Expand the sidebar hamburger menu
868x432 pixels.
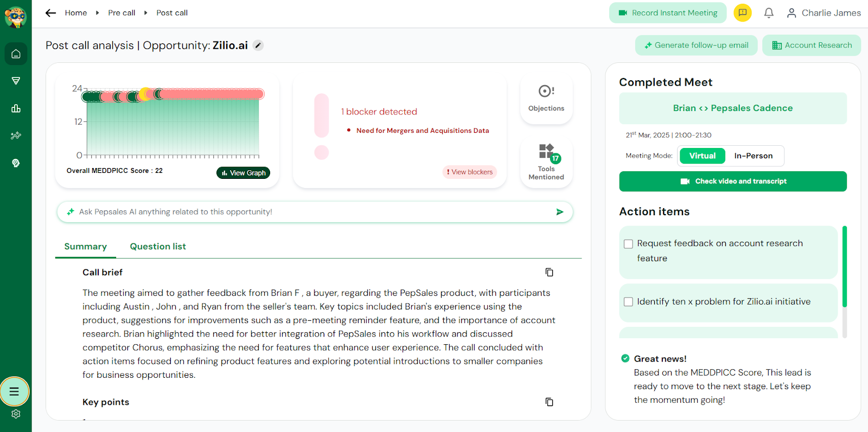click(x=15, y=391)
